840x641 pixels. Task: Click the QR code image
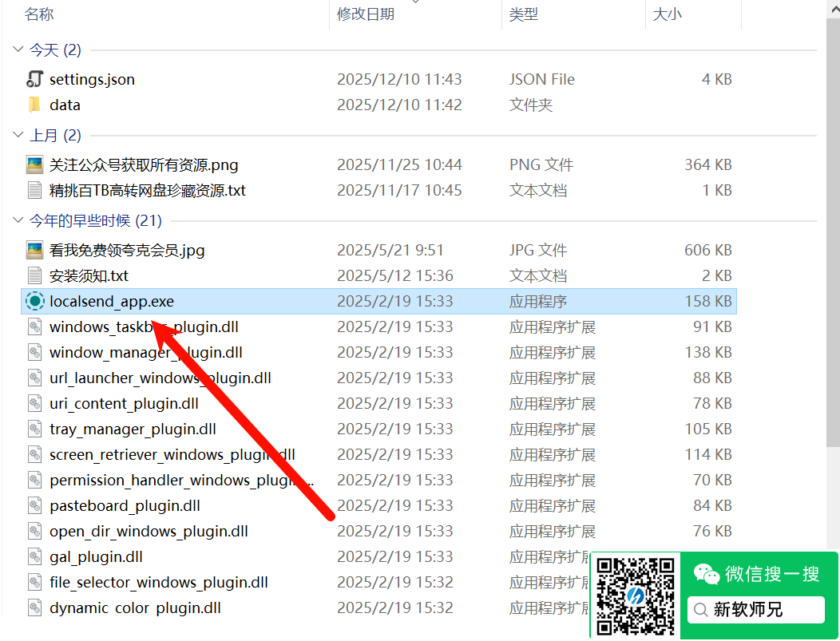pyautogui.click(x=636, y=595)
